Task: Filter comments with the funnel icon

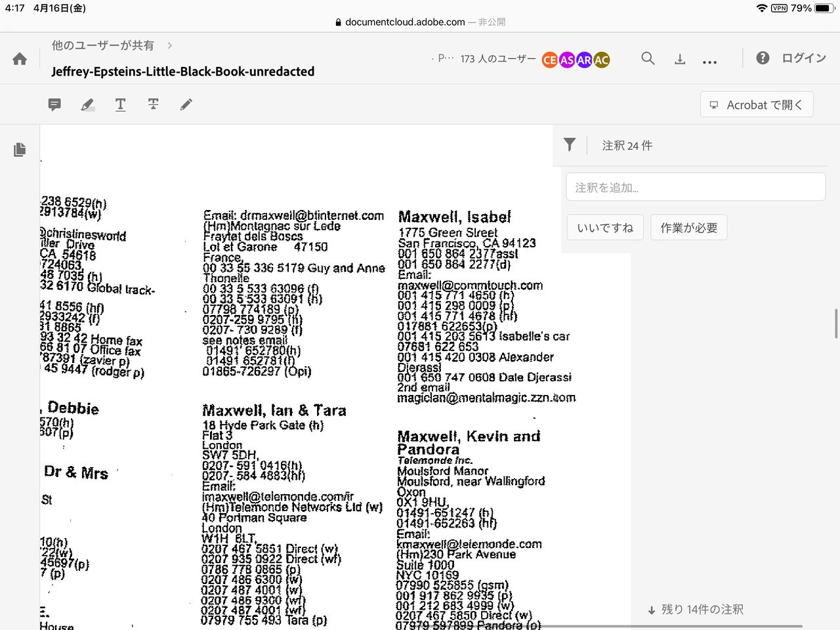Action: pos(570,144)
